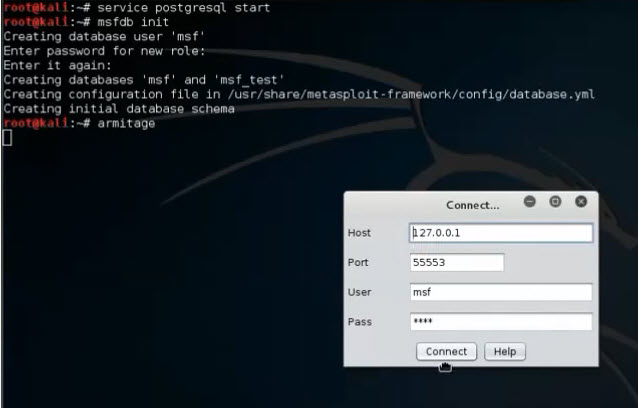Image resolution: width=638 pixels, height=408 pixels.
Task: Click the Connect button in the dialog
Action: point(446,351)
